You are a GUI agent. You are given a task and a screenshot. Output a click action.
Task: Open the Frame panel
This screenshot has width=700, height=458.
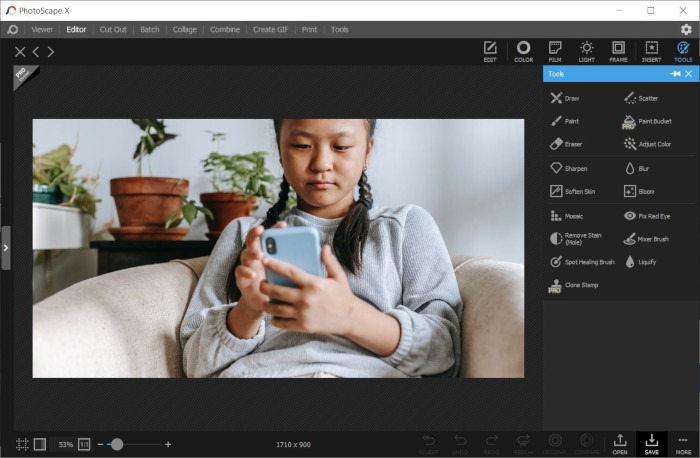pos(618,51)
